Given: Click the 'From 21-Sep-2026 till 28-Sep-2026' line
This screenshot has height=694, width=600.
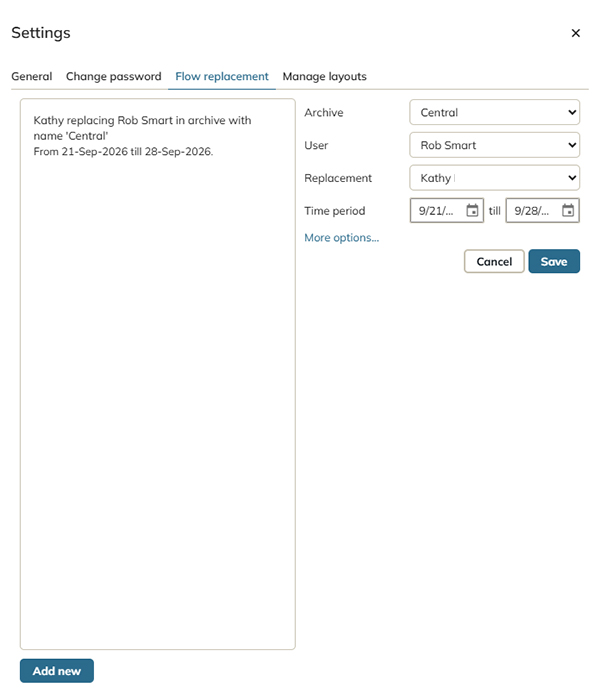Looking at the screenshot, I should coord(123,152).
